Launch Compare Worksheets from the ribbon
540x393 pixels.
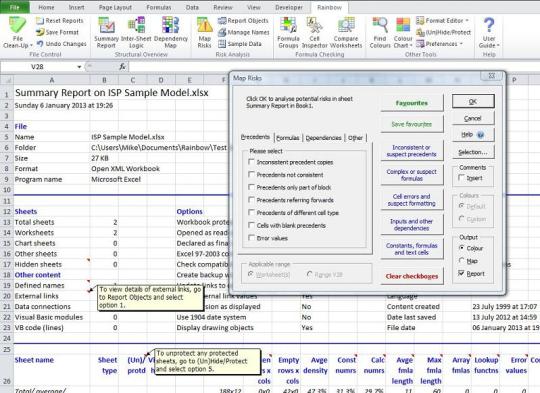[x=346, y=33]
